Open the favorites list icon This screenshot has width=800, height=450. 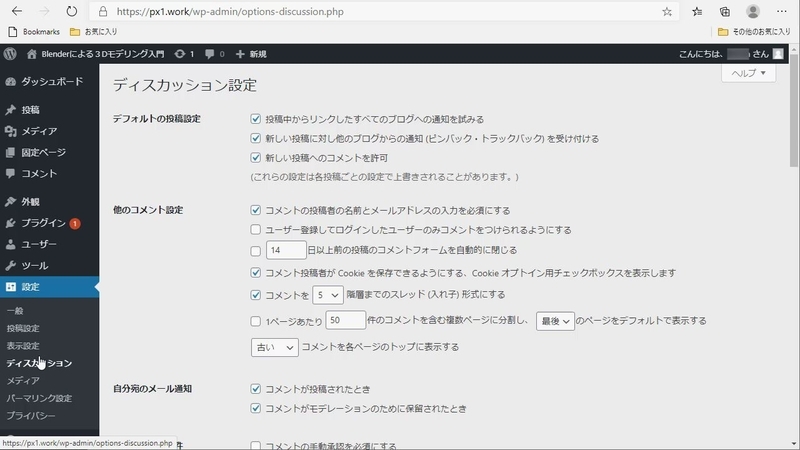pyautogui.click(x=697, y=11)
